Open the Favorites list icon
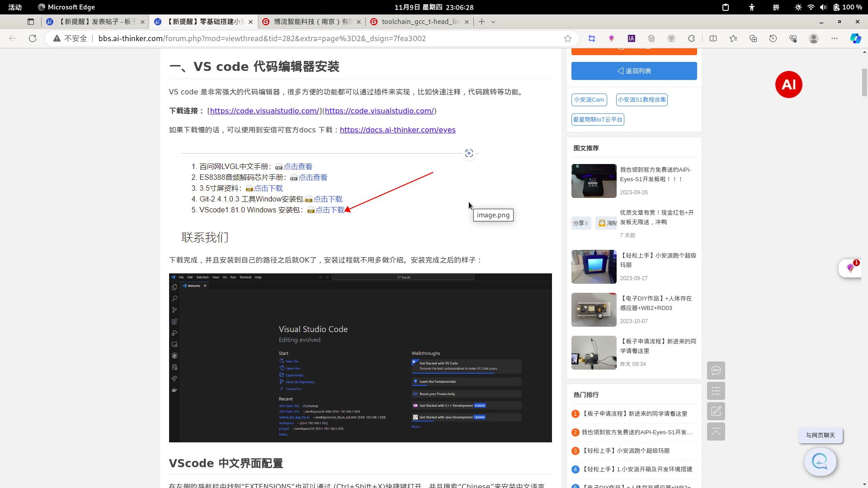The width and height of the screenshot is (868, 488). pyautogui.click(x=733, y=38)
